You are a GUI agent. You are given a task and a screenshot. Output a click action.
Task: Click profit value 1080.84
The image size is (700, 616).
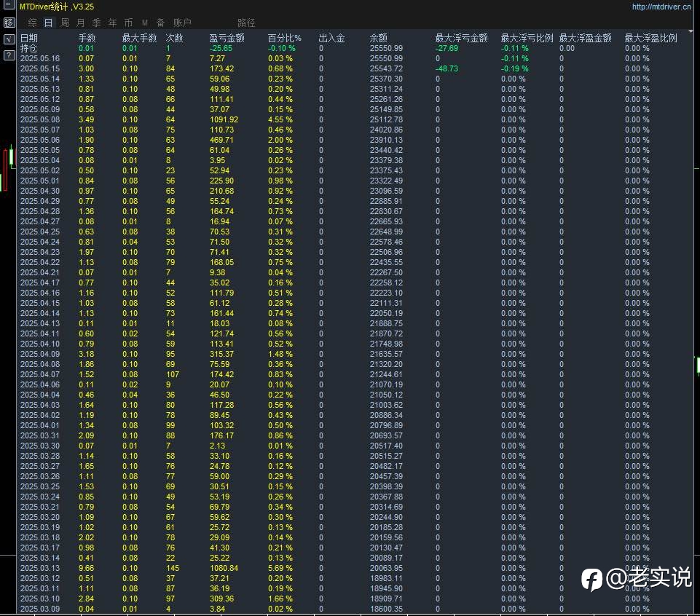coord(224,568)
